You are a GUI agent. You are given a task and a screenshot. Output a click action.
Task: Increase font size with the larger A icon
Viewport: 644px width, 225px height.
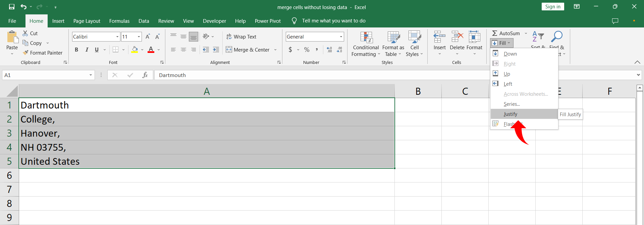click(148, 36)
